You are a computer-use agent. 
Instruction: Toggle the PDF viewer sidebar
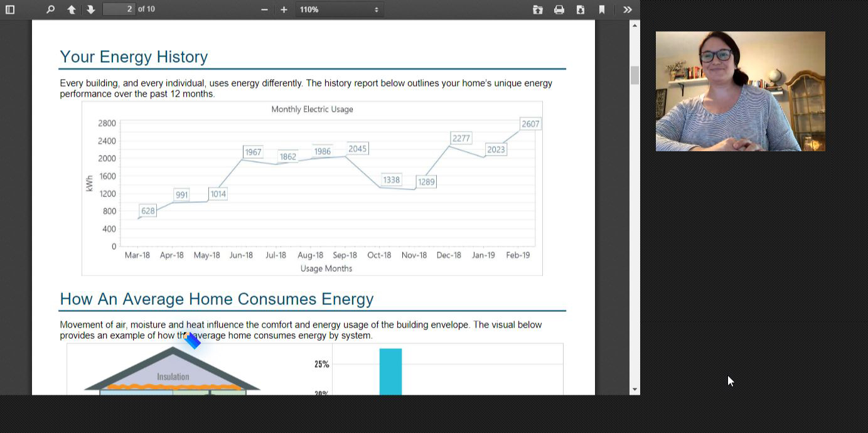(x=10, y=9)
